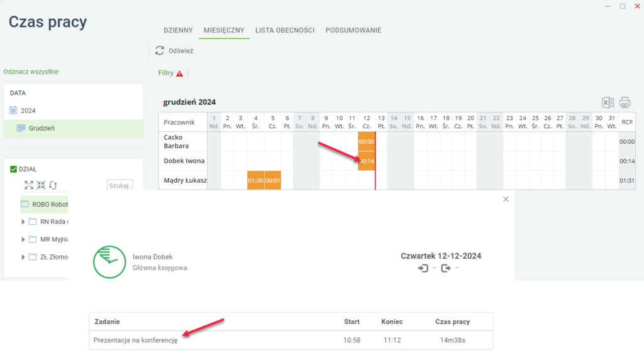Click Dobek Iwona's 00:14 orange cell
644x358 pixels.
[x=366, y=161]
